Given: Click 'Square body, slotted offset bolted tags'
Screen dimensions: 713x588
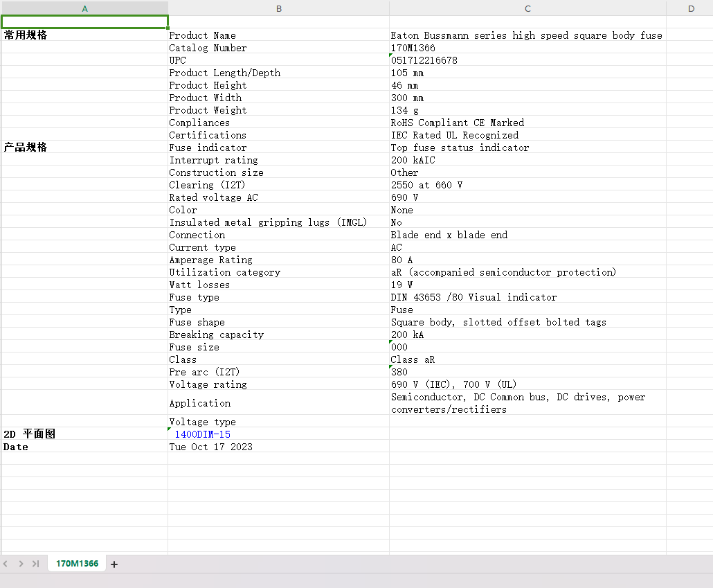Looking at the screenshot, I should coord(527,322).
